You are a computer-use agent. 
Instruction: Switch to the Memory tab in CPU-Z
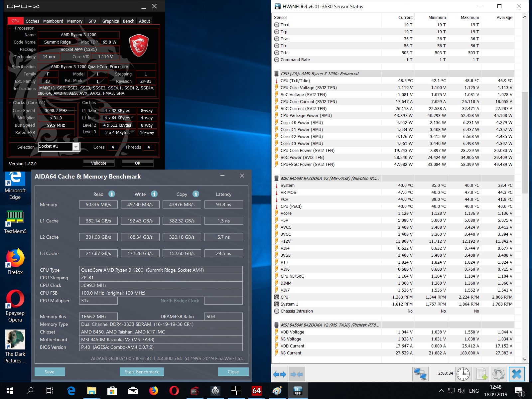(x=74, y=21)
